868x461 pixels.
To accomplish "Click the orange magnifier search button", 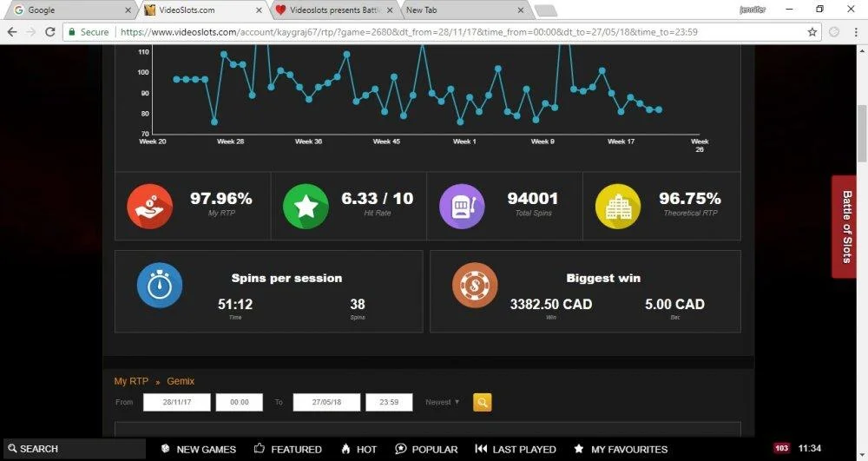I will [482, 402].
